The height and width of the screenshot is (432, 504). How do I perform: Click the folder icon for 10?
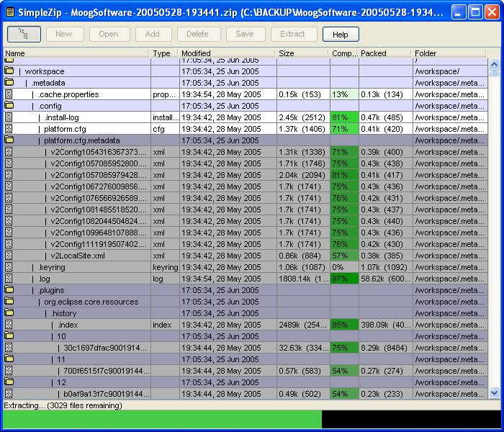9,336
